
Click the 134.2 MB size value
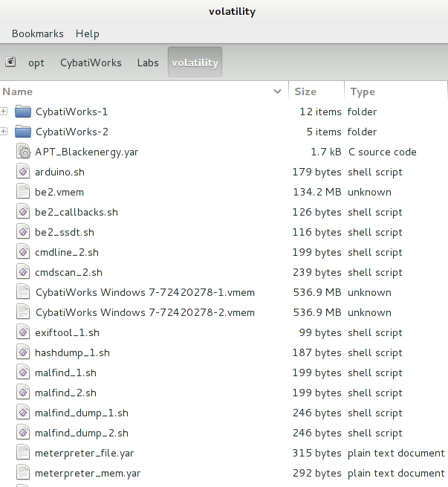click(x=317, y=193)
